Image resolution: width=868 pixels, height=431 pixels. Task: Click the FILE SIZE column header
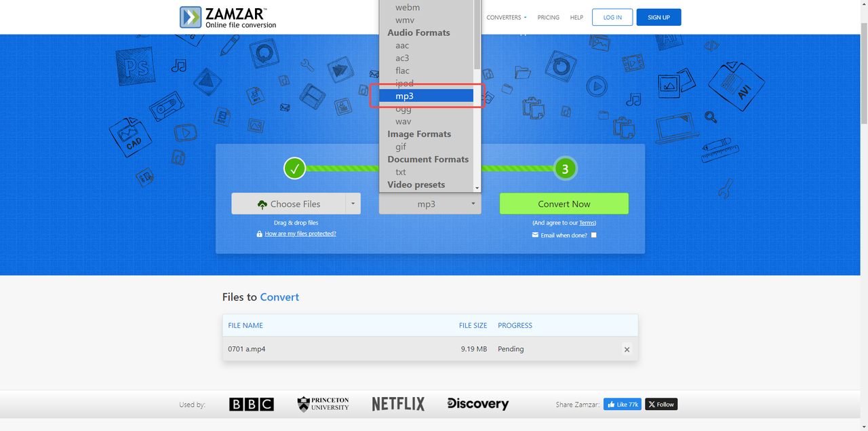[473, 325]
